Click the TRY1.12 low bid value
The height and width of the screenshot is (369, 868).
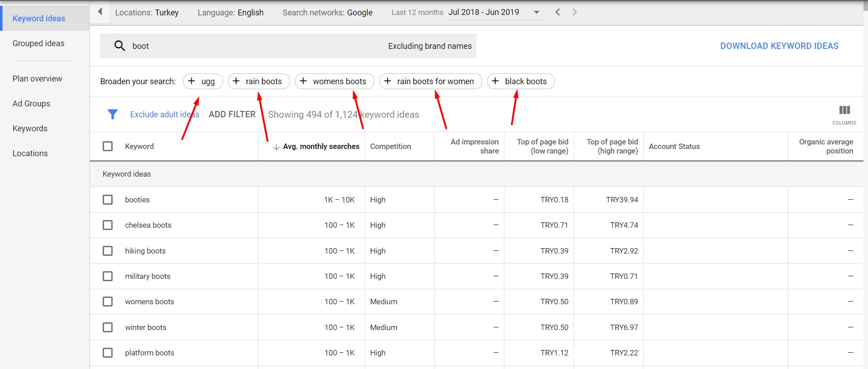pyautogui.click(x=554, y=353)
